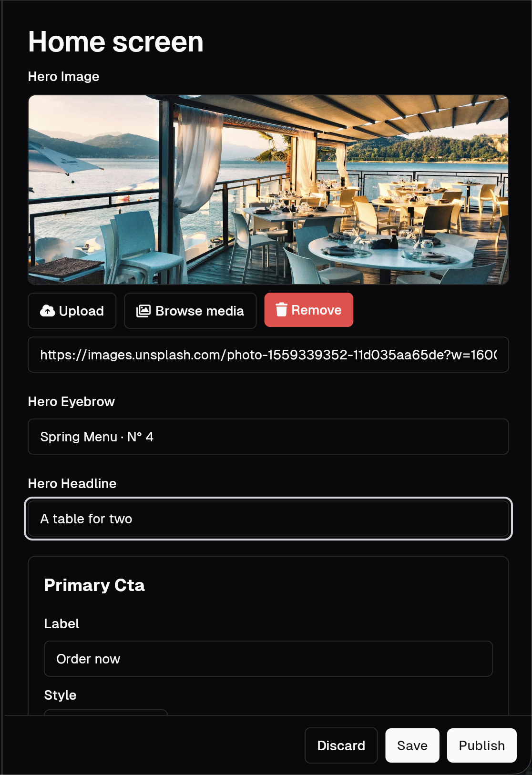The height and width of the screenshot is (775, 532).
Task: Select the Primary Cta section heading
Action: pos(94,585)
